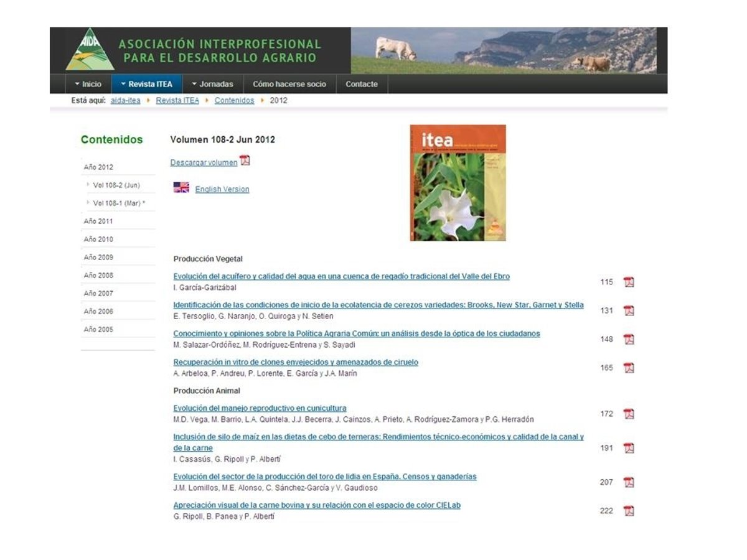
Task: Open the PDF icon for page 172
Action: click(629, 414)
